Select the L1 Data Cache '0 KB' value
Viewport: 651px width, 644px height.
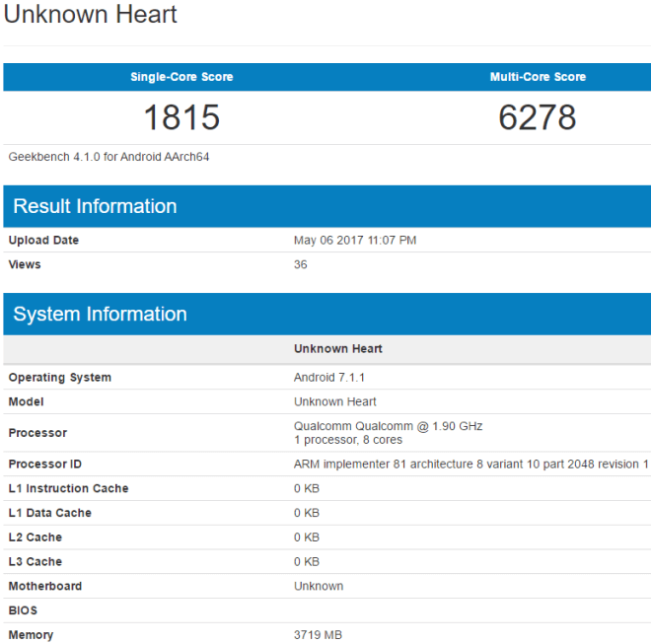point(307,513)
